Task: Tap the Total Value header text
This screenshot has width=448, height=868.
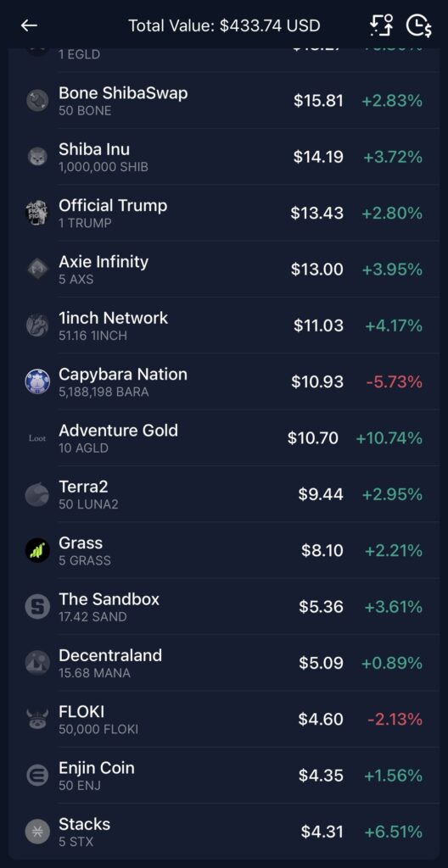Action: (x=224, y=25)
